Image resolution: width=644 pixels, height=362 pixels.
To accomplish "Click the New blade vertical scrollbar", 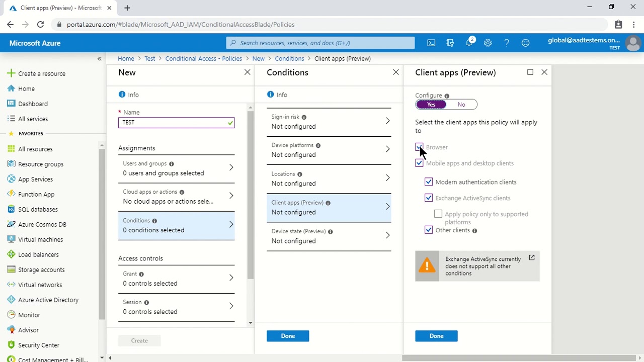I will 250,195.
